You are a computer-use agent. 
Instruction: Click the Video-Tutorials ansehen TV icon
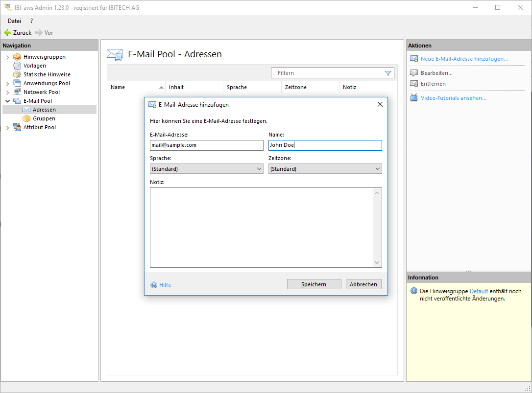click(413, 98)
